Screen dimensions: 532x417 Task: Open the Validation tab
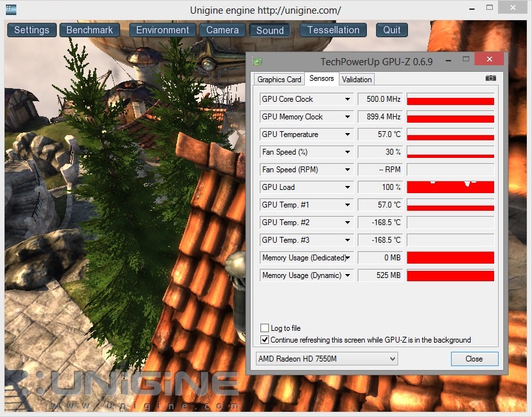356,80
